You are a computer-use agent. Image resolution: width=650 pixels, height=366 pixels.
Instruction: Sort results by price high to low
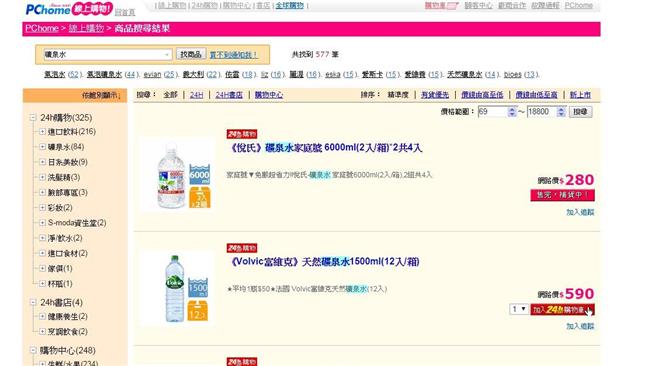(x=482, y=95)
